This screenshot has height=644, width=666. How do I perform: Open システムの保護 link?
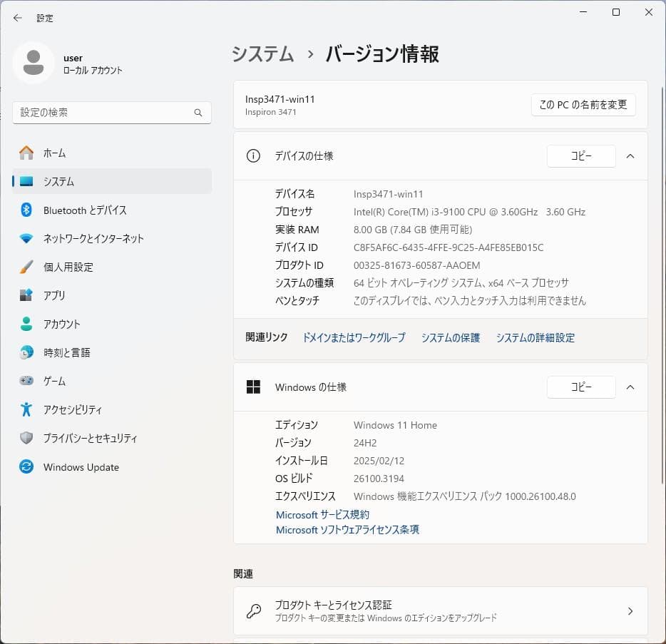click(x=450, y=338)
